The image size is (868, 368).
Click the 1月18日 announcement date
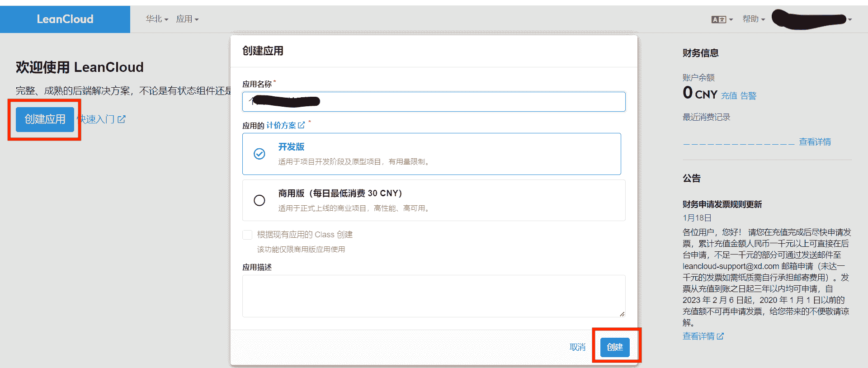697,218
